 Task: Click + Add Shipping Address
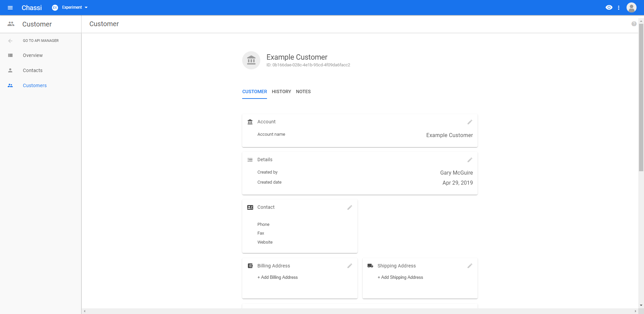tap(400, 277)
